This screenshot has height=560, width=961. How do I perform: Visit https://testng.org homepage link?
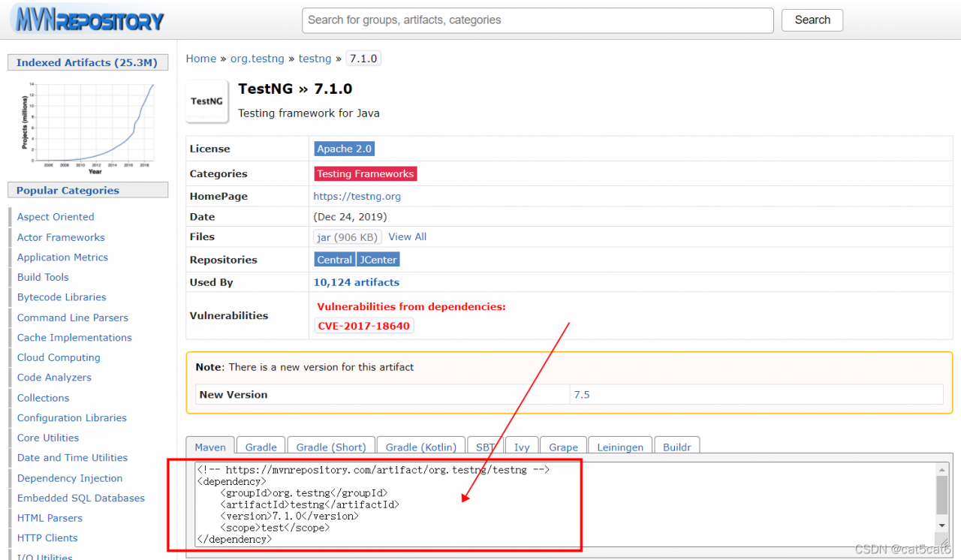(x=357, y=197)
